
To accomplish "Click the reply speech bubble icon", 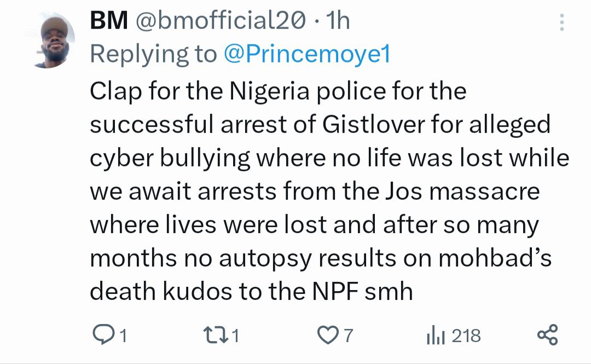I will (x=101, y=334).
